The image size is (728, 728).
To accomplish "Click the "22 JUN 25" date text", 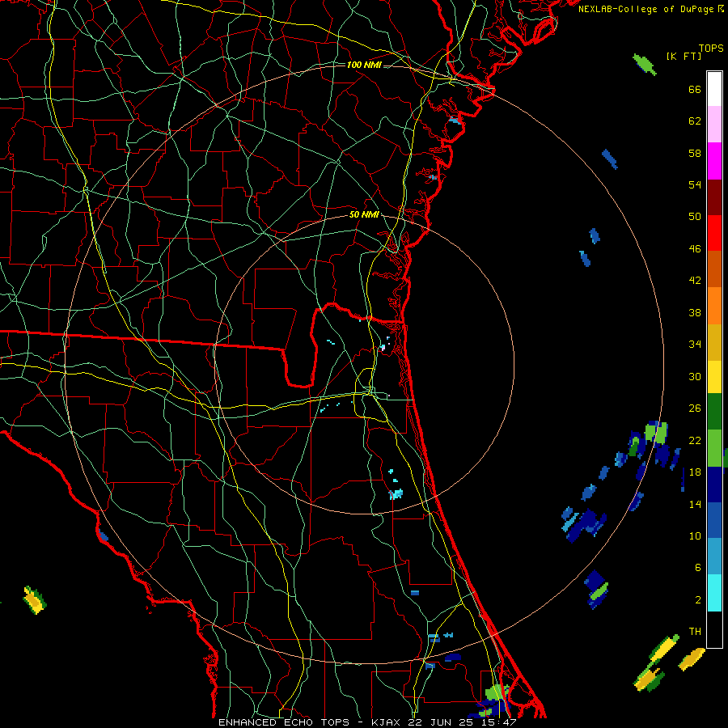I will click(x=442, y=722).
